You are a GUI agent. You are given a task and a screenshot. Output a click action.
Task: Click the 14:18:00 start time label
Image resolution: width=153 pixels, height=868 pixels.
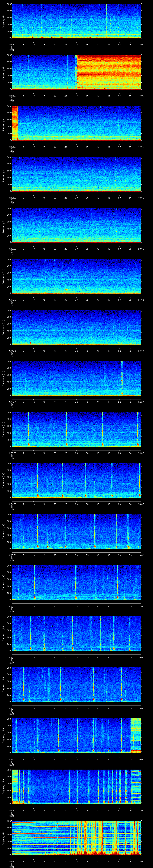pos(12,198)
